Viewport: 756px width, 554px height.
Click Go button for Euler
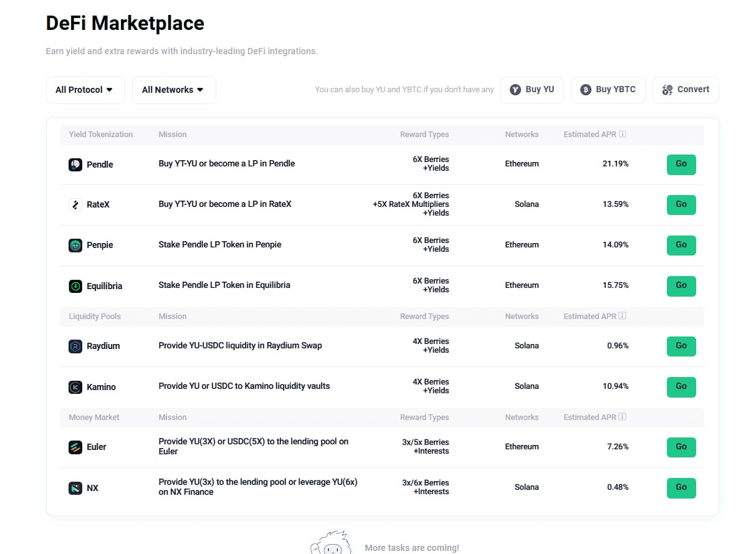click(681, 447)
